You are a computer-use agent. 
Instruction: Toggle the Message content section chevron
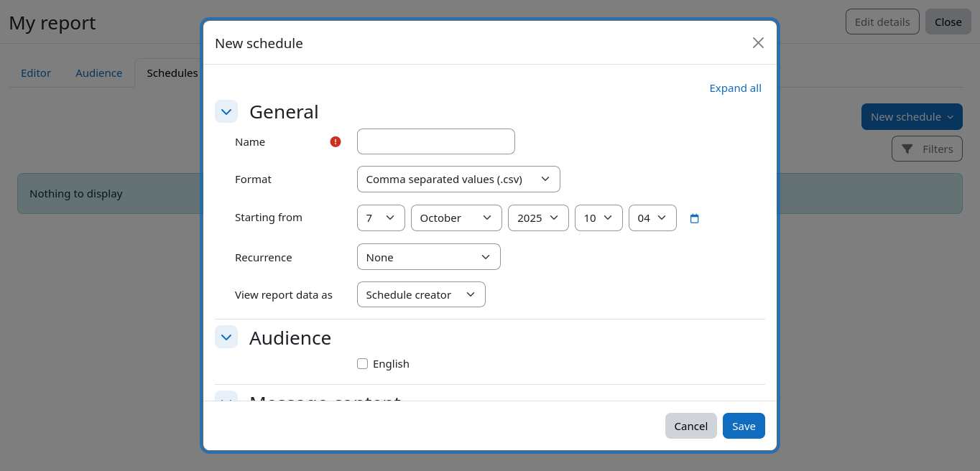[x=226, y=397]
